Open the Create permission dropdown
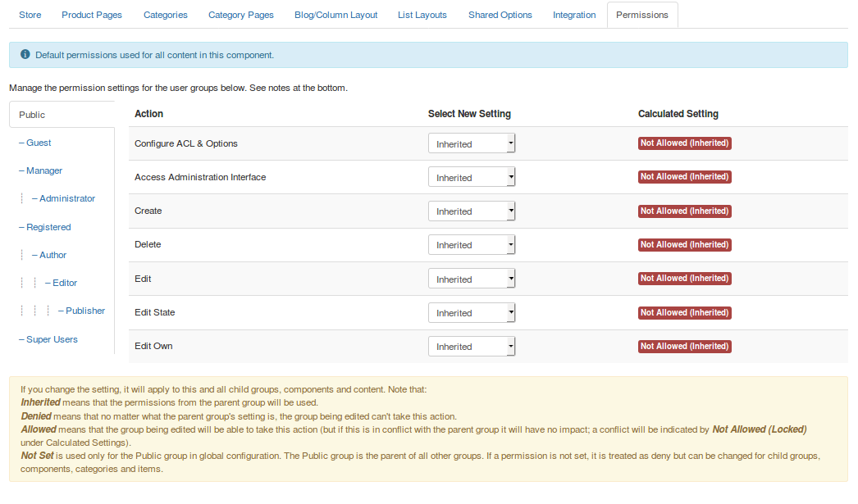Viewport: 858px width, 504px height. [472, 211]
